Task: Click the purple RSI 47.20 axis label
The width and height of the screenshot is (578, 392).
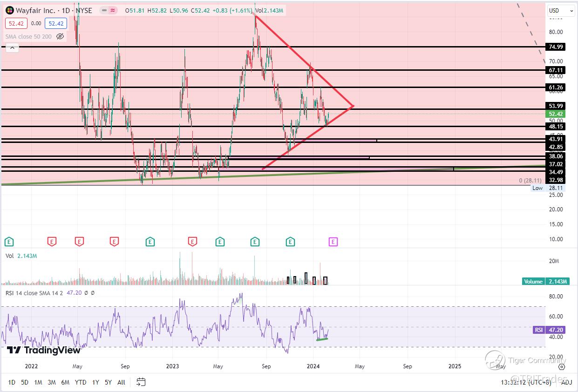Action: coord(550,330)
